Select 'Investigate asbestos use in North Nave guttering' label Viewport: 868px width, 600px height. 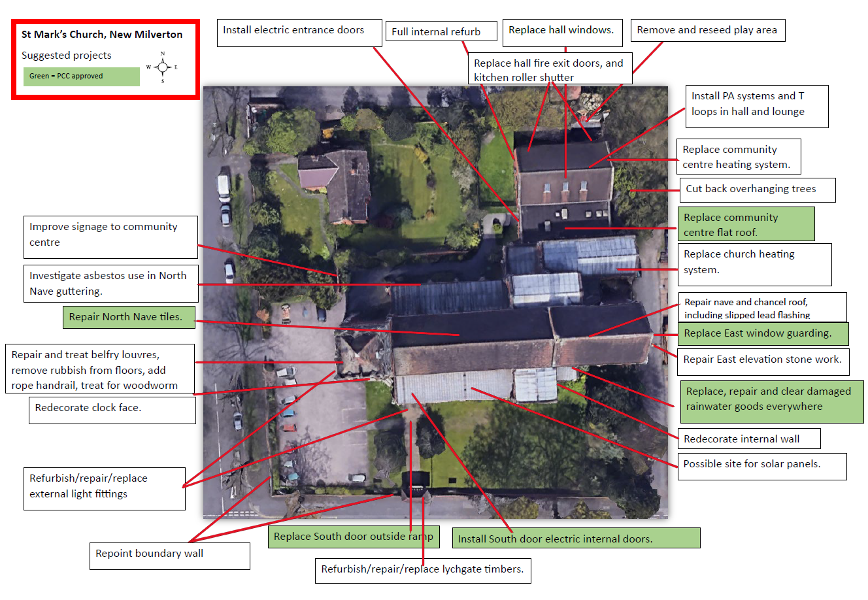pos(110,283)
